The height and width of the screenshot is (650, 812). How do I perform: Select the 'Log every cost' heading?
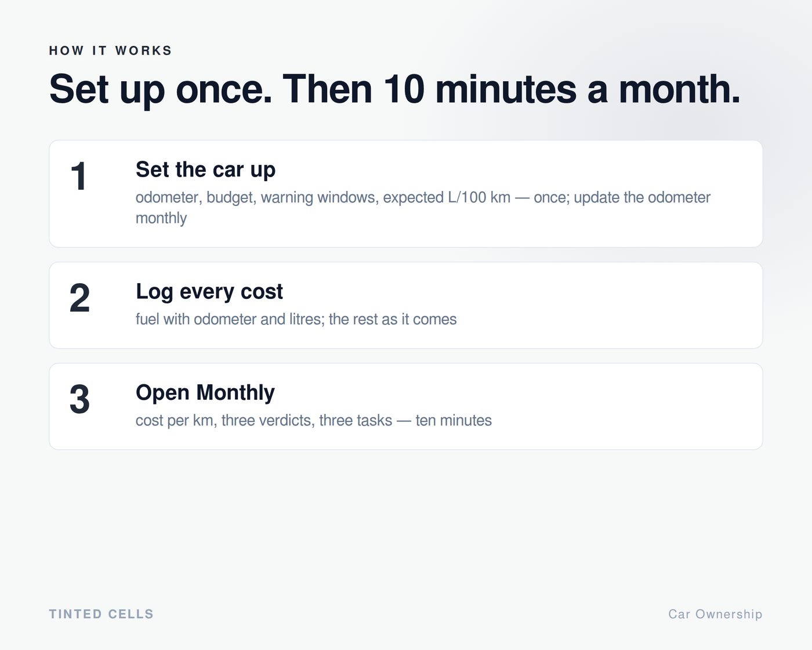tap(209, 291)
